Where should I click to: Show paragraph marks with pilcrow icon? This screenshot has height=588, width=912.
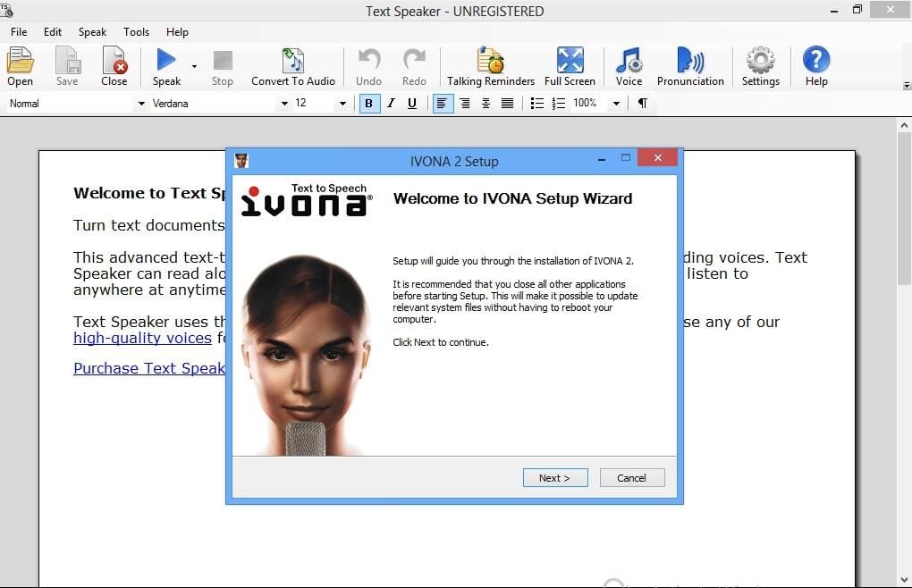[643, 104]
